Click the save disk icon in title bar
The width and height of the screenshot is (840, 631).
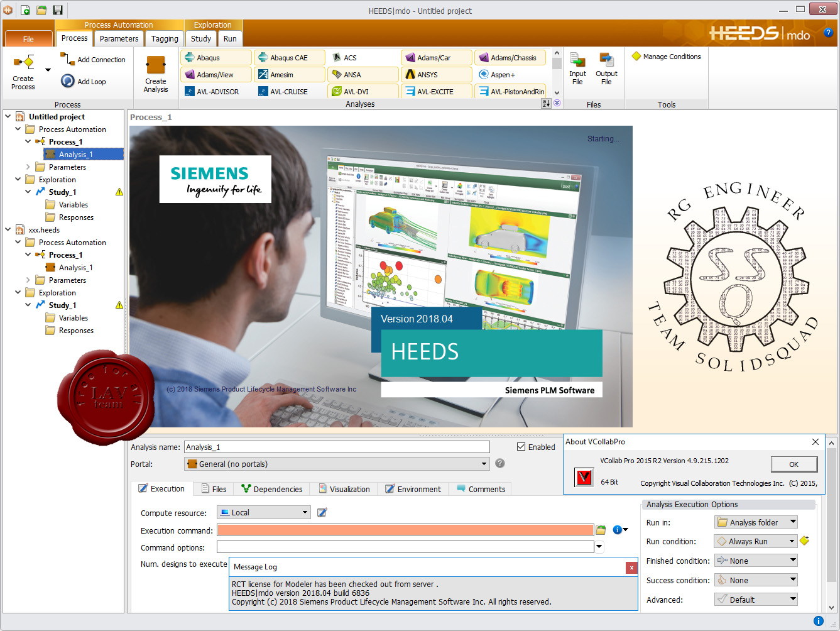58,10
